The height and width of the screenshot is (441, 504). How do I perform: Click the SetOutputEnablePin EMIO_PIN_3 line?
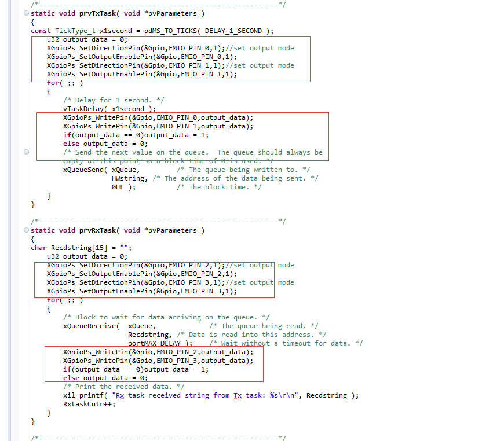(x=142, y=291)
